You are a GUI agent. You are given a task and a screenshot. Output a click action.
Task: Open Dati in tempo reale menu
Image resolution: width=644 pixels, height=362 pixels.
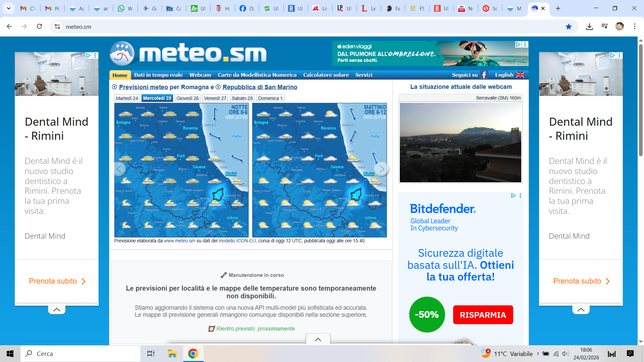pyautogui.click(x=158, y=75)
